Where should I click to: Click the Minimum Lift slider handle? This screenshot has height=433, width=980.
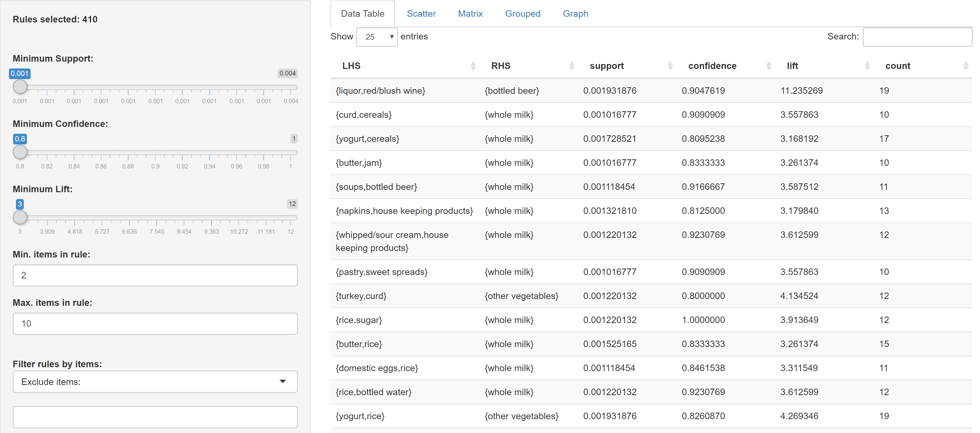point(20,218)
